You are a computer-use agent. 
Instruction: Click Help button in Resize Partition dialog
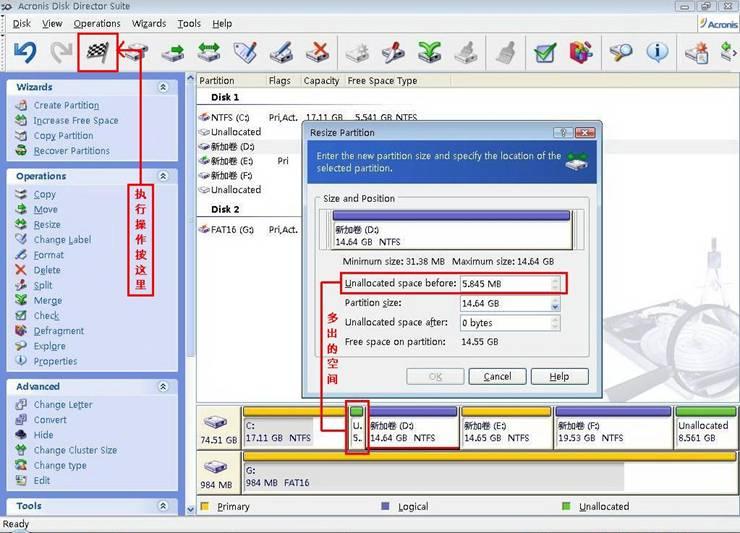[559, 376]
